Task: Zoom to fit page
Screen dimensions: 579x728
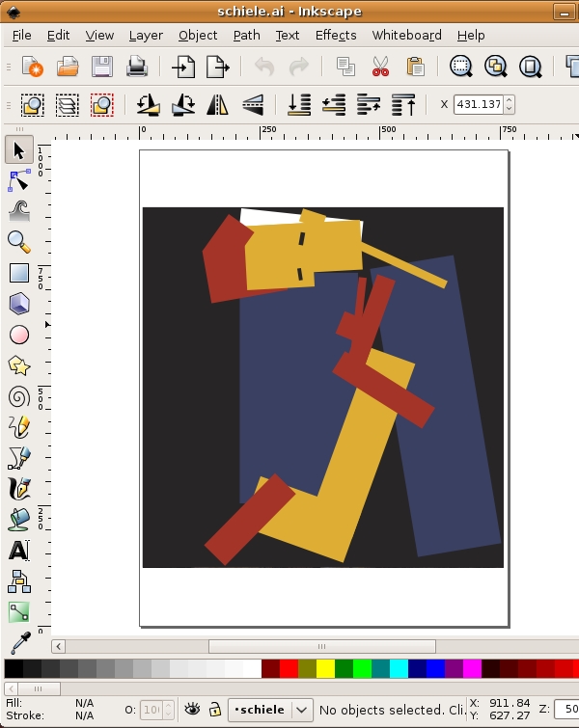Action: [530, 67]
